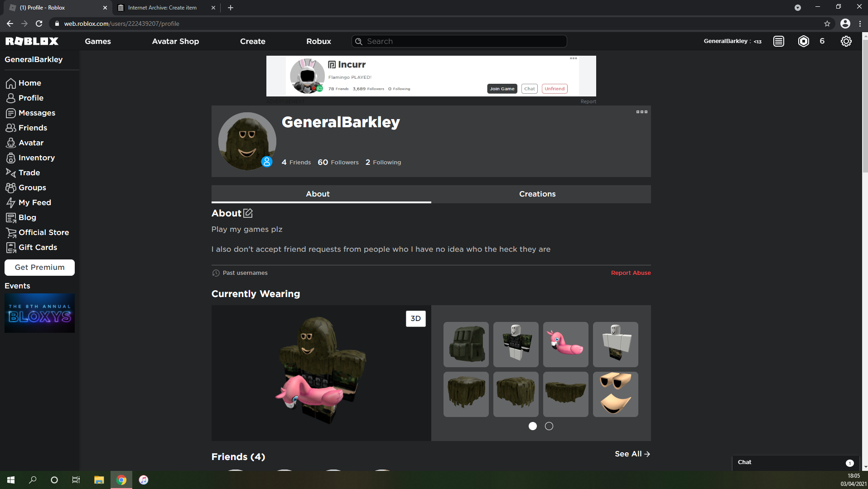Open Inventory in the sidebar

[30, 158]
